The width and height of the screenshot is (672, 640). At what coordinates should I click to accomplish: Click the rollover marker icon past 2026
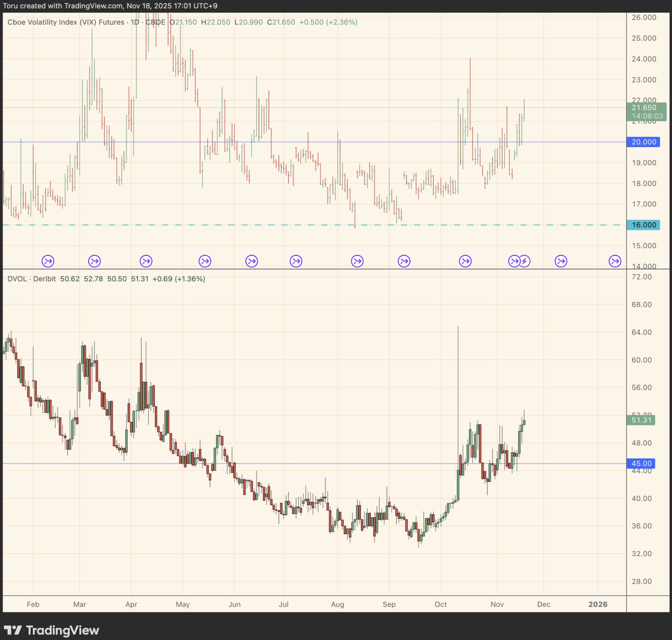615,261
